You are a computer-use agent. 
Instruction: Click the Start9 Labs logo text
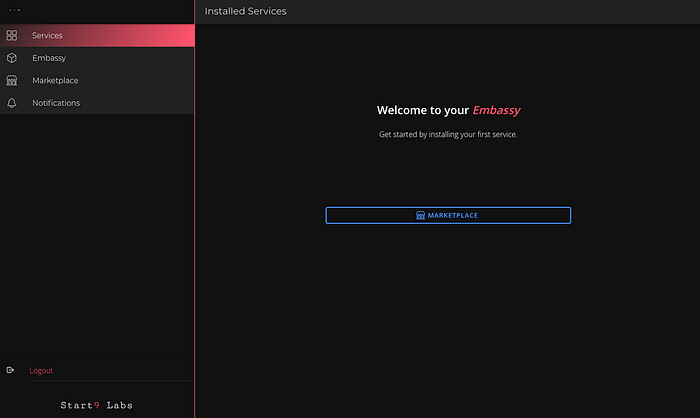[x=96, y=405]
